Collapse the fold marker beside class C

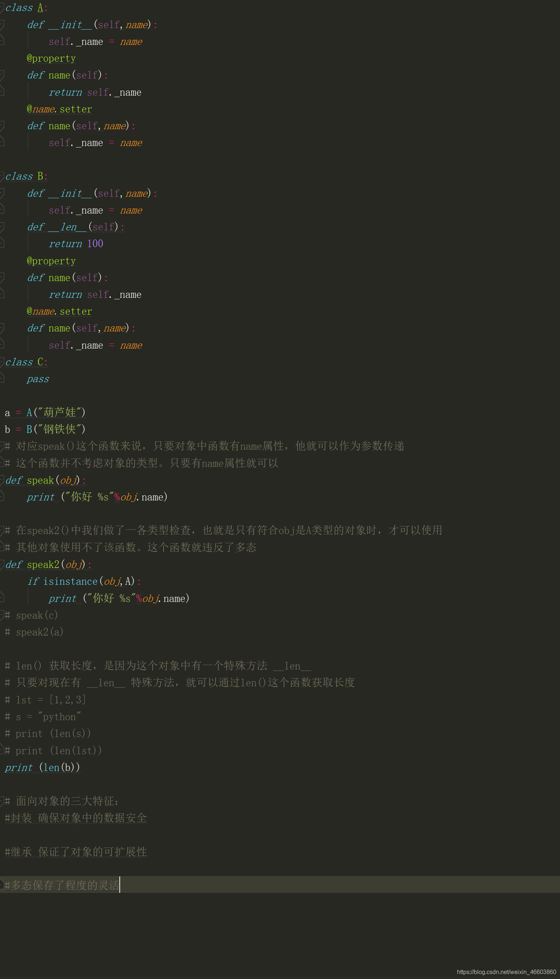(x=2, y=362)
